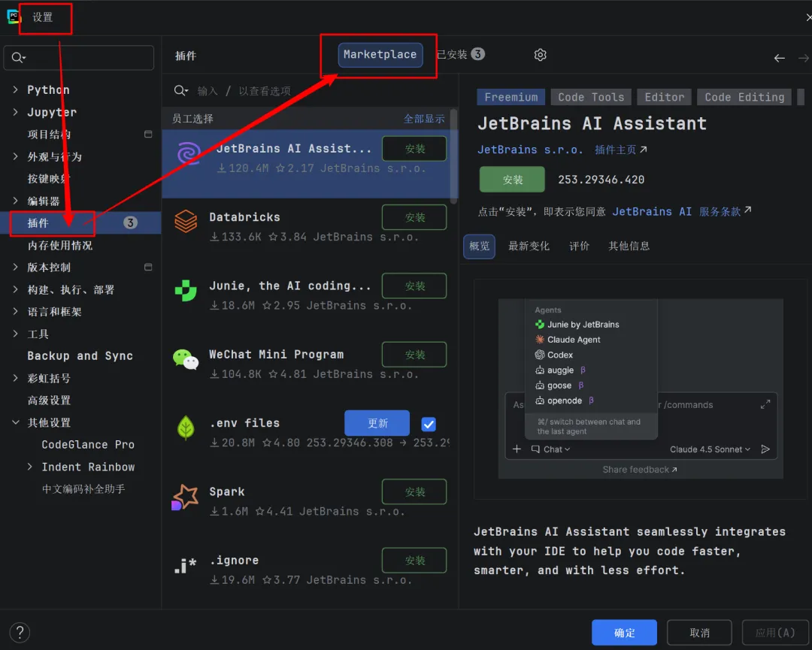The height and width of the screenshot is (650, 812).
Task: Click the 全部显示 link
Action: [x=424, y=119]
